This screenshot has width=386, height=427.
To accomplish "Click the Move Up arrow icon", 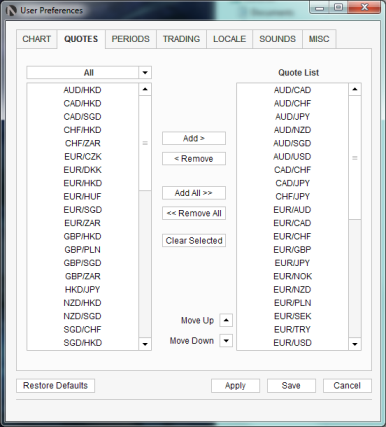I will pos(226,320).
